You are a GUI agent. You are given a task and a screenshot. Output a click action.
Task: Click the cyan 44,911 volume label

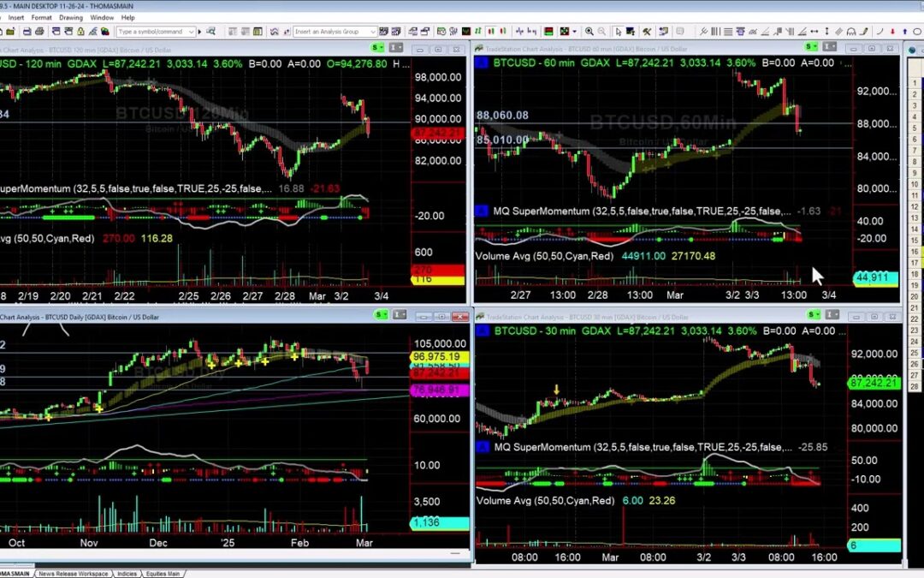tap(877, 277)
